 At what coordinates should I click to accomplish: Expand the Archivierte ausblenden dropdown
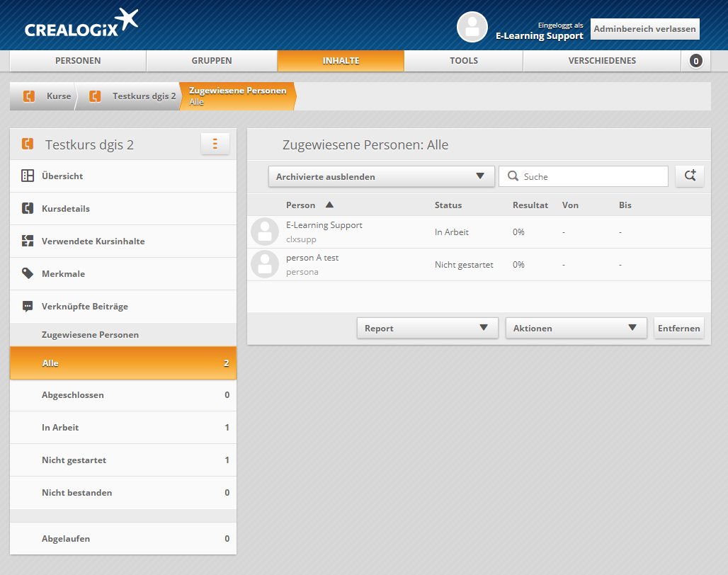pos(381,176)
